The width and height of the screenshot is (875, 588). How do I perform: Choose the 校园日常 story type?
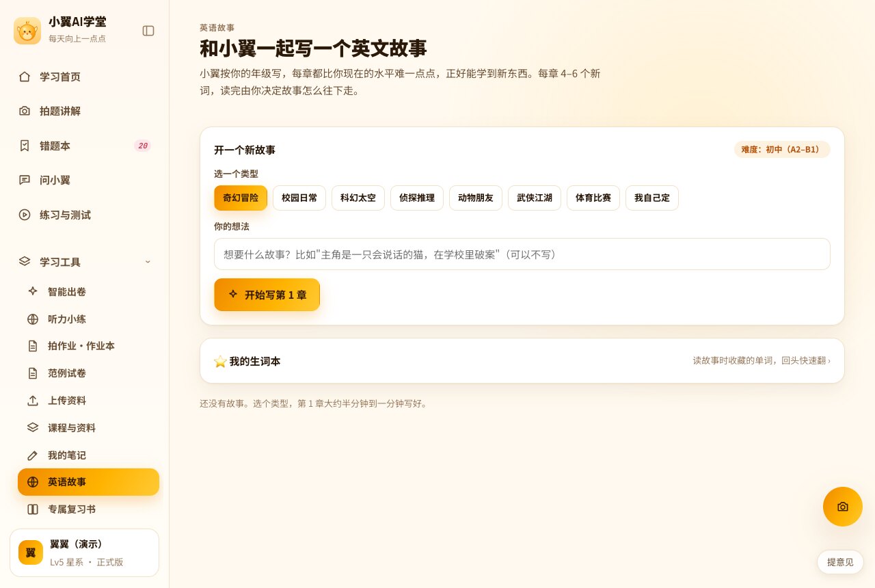pyautogui.click(x=299, y=198)
